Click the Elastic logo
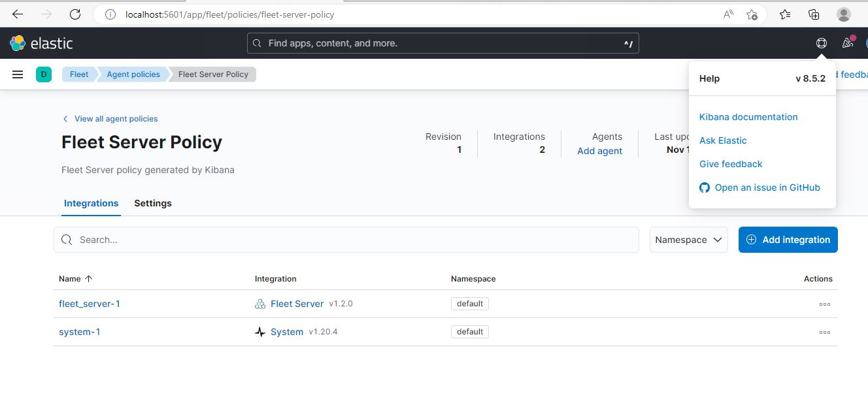Image resolution: width=868 pixels, height=420 pixels. [x=41, y=43]
